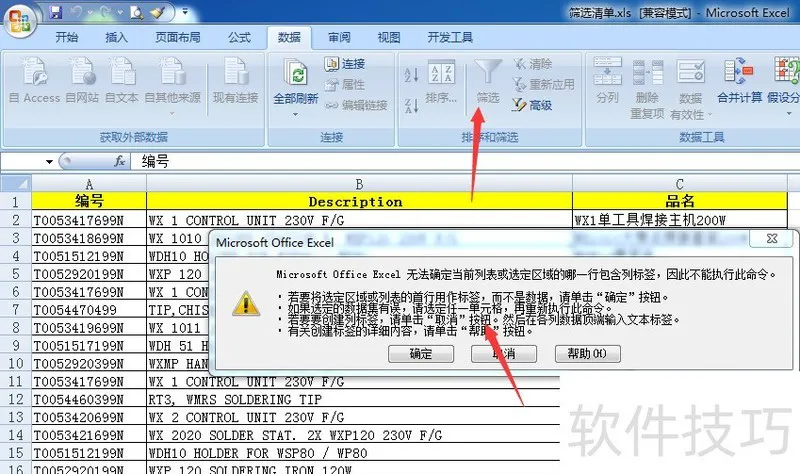Click the fx insert function button
The height and width of the screenshot is (474, 800).
119,161
